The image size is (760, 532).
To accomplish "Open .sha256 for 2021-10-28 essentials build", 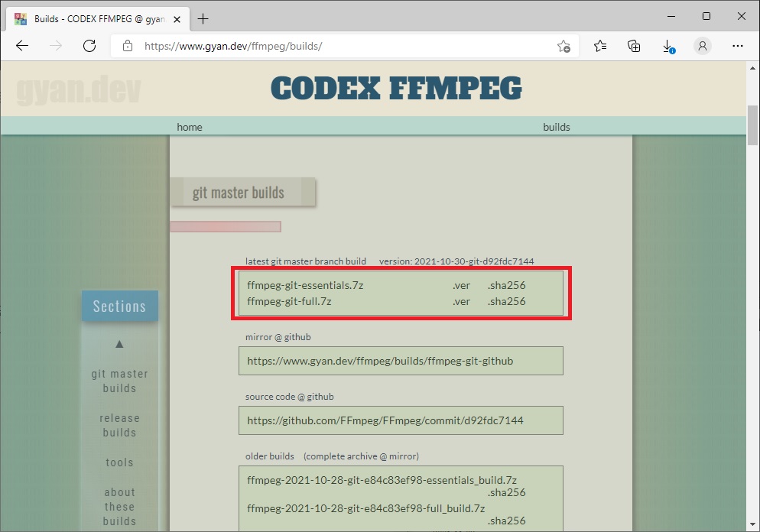I will [506, 493].
